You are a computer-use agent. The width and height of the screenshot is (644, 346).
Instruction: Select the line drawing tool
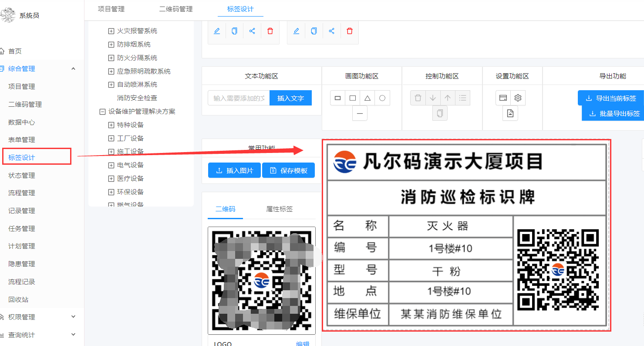(360, 113)
